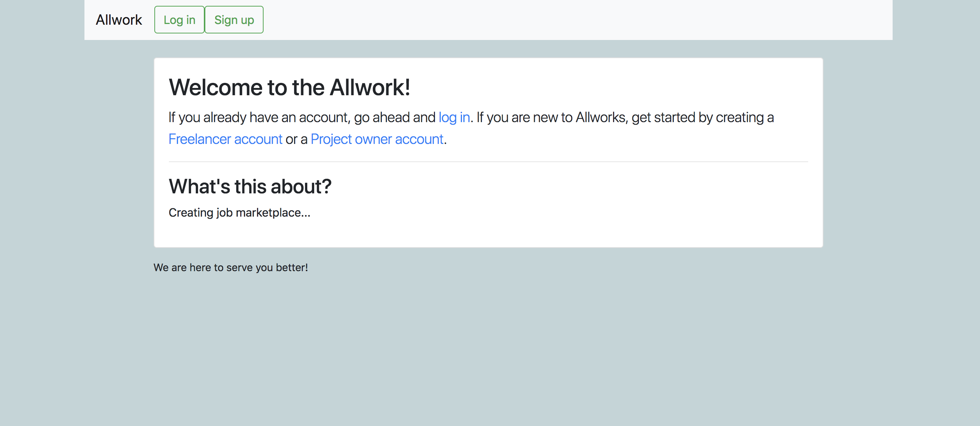980x426 pixels.
Task: Open the Project owner account link
Action: coord(377,140)
